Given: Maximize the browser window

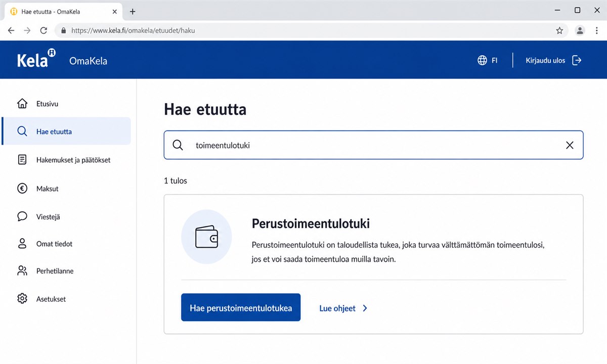Looking at the screenshot, I should click(x=577, y=11).
